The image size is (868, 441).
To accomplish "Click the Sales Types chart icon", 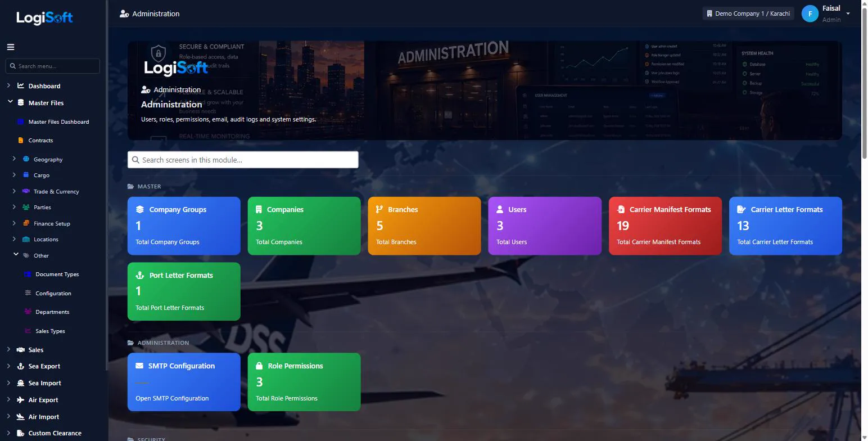I will (28, 331).
